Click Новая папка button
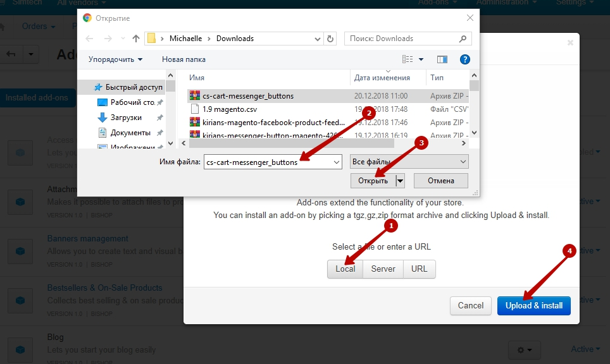610x364 pixels. 184,59
